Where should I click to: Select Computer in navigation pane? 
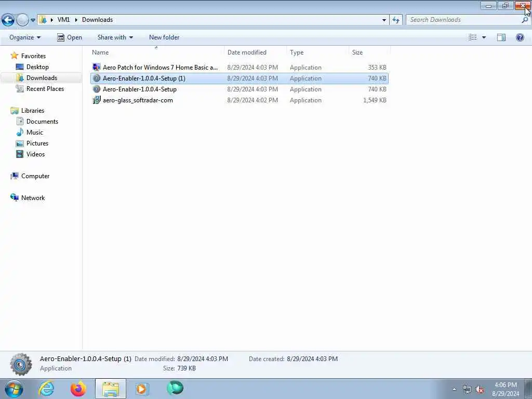click(35, 176)
